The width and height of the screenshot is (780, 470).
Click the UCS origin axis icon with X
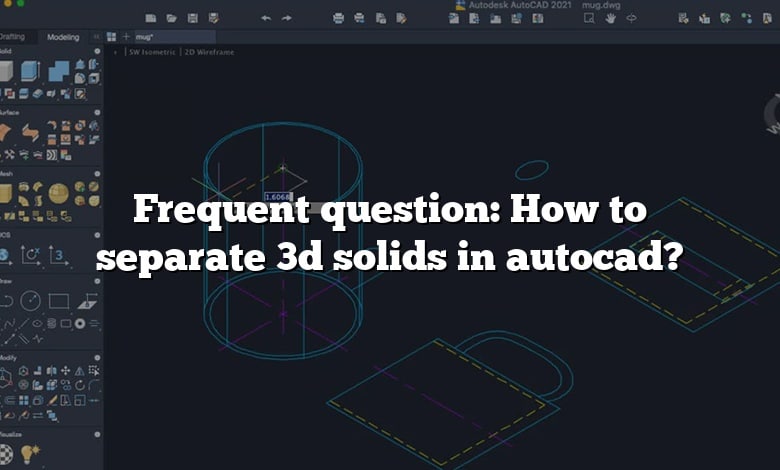point(30,255)
